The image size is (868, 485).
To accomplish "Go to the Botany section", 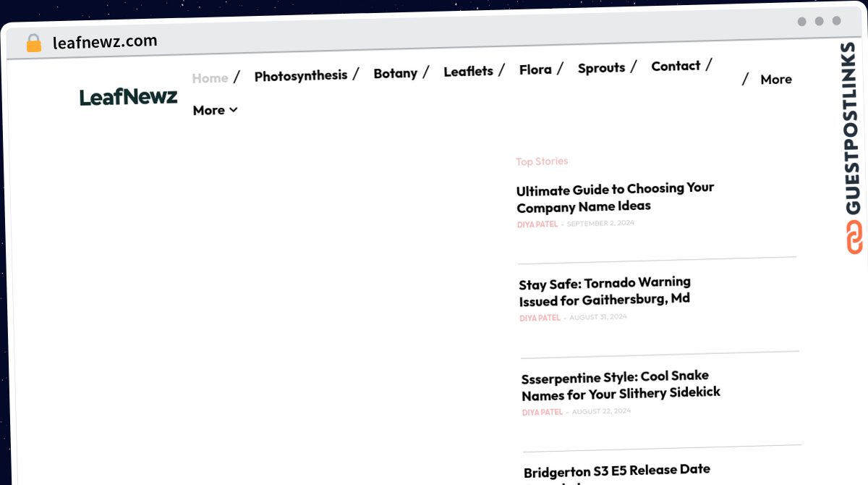I will click(x=396, y=73).
